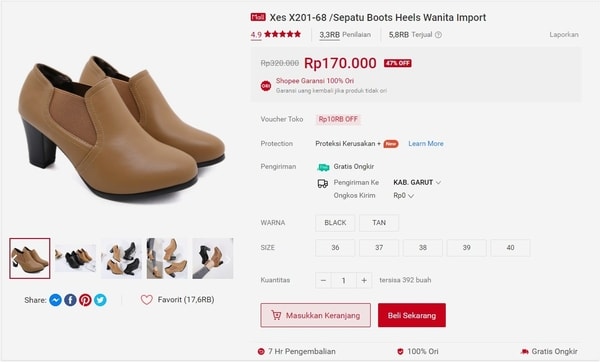This screenshot has height=362, width=600.
Task: Share product on Twitter icon
Action: [x=100, y=300]
